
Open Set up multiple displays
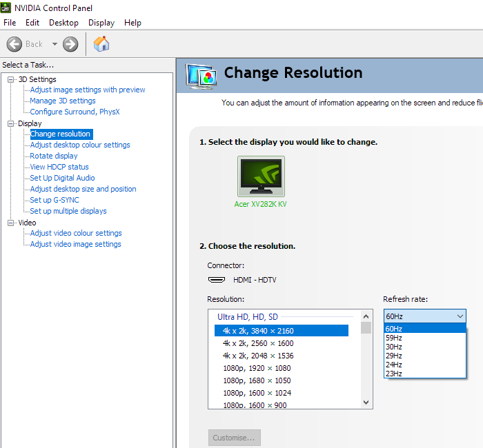(x=68, y=211)
